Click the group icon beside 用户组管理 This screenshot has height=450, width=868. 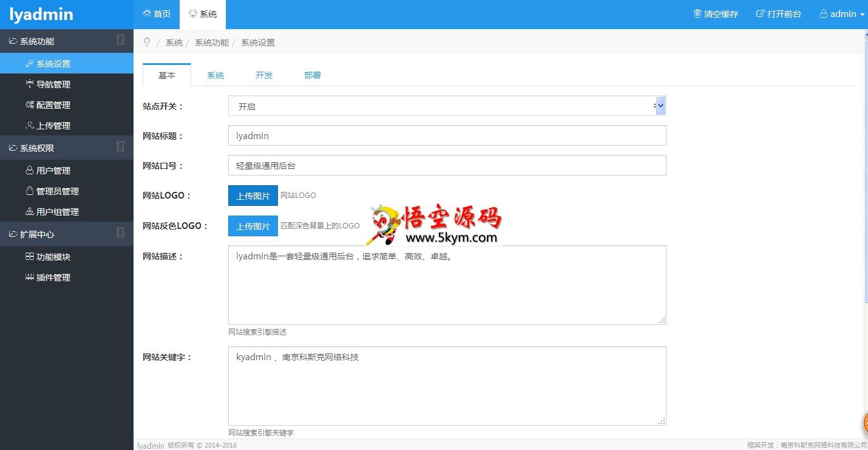(x=29, y=212)
